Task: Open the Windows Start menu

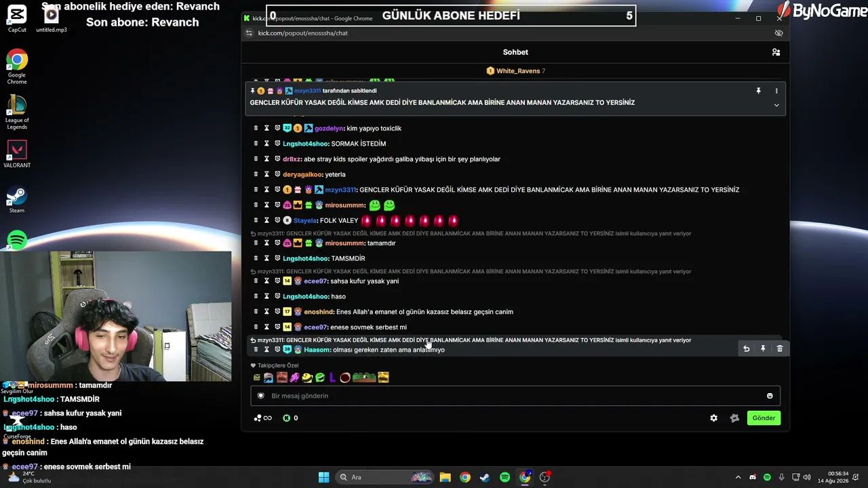Action: pyautogui.click(x=324, y=477)
